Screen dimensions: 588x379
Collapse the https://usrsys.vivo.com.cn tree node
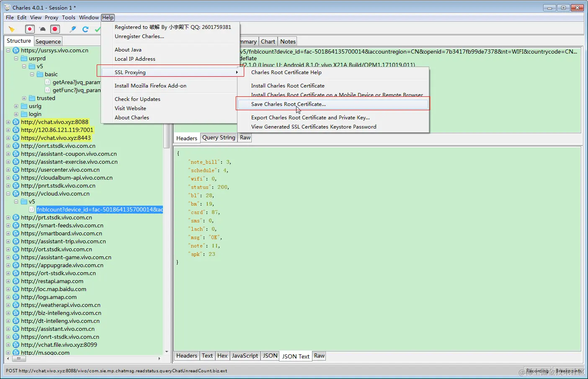[8, 50]
